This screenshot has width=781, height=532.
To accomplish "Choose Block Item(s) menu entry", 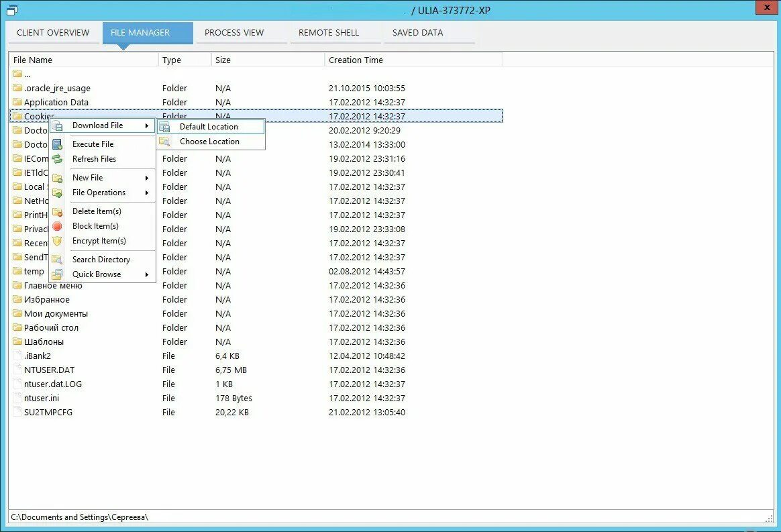I will 102,226.
